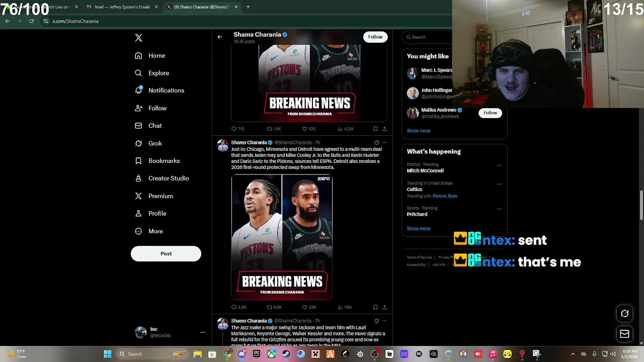
Task: Open options for the Celtics trend
Action: [x=499, y=184]
